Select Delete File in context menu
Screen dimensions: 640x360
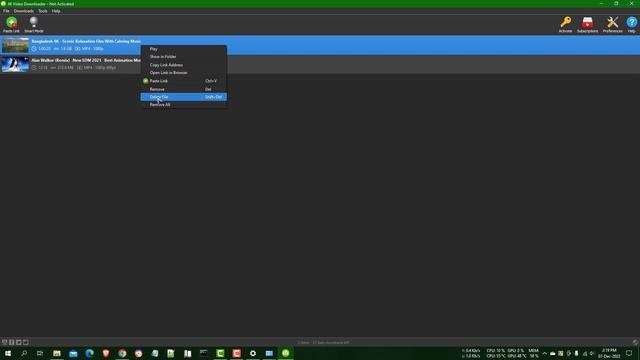coord(184,97)
